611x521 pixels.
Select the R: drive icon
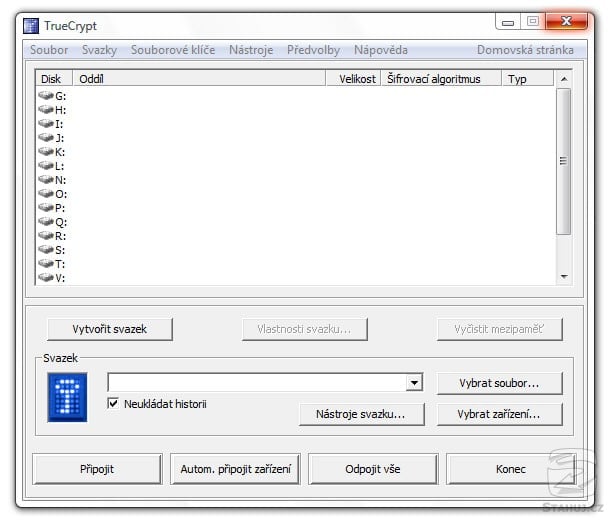tap(46, 236)
